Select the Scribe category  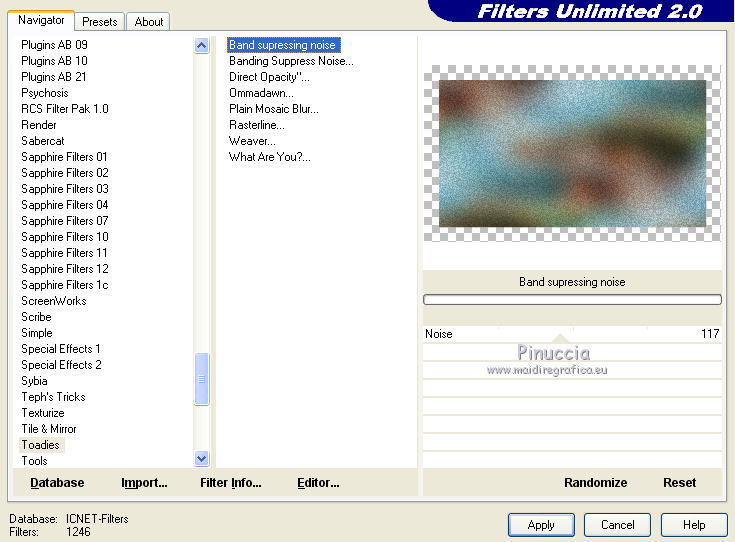click(36, 316)
